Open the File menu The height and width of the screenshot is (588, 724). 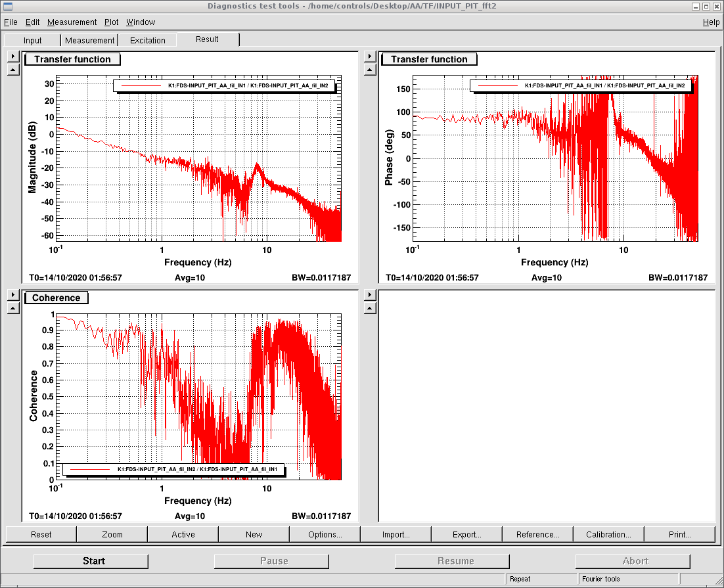(x=11, y=22)
